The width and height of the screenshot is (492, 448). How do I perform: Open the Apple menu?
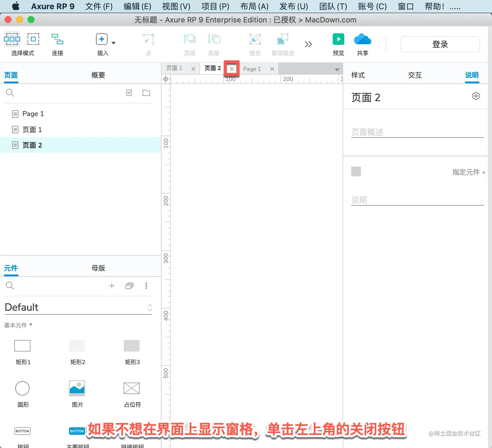click(16, 6)
